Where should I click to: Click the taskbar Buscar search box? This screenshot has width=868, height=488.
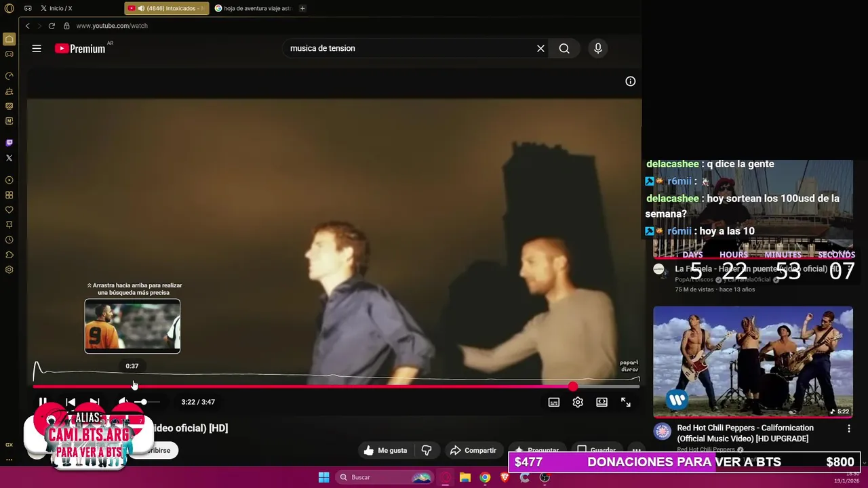pyautogui.click(x=384, y=477)
